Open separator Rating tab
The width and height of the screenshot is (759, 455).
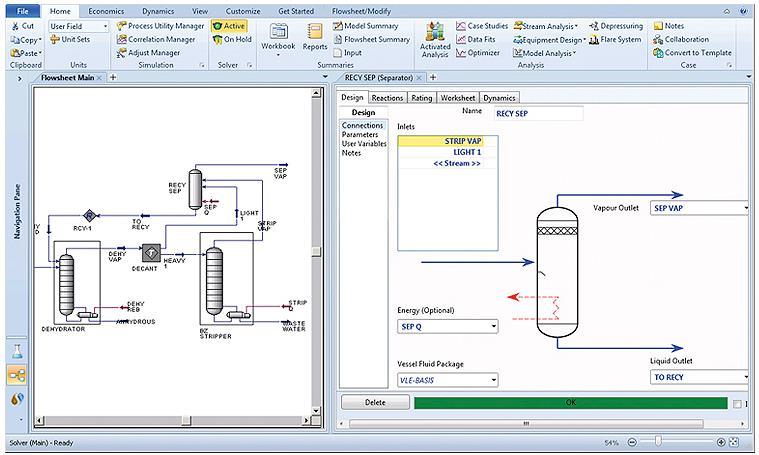[x=422, y=98]
